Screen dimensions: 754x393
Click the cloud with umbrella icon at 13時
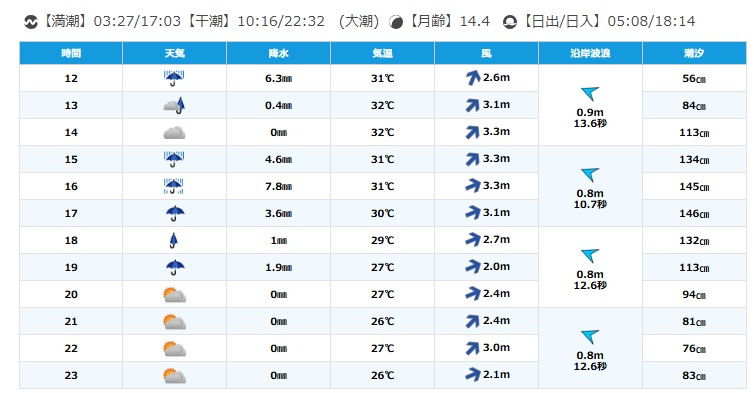(x=174, y=105)
